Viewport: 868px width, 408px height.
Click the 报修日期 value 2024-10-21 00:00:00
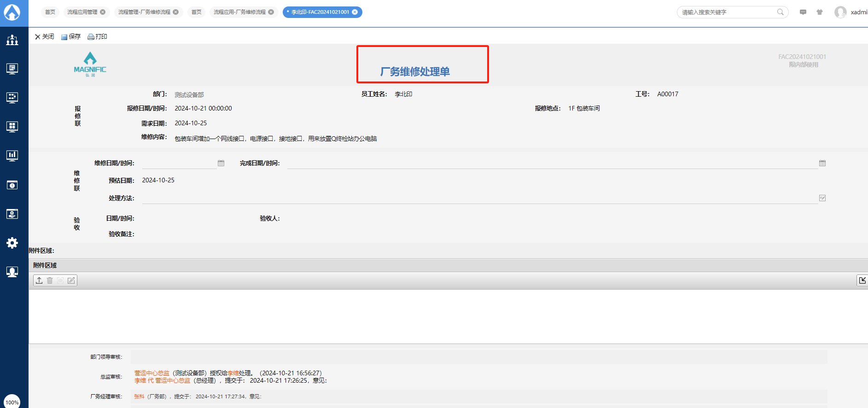tap(203, 108)
